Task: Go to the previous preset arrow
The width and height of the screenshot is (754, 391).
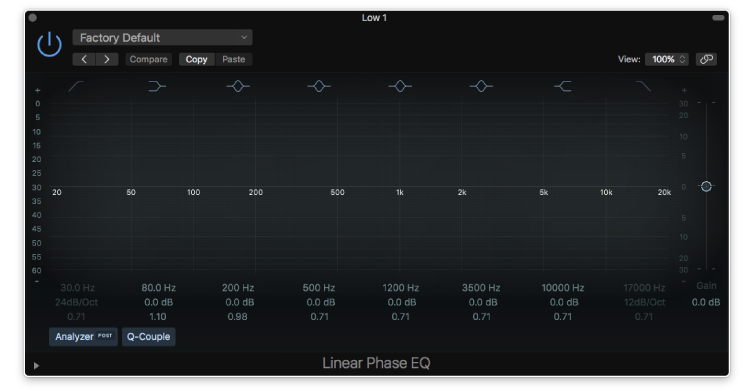Action: tap(84, 59)
